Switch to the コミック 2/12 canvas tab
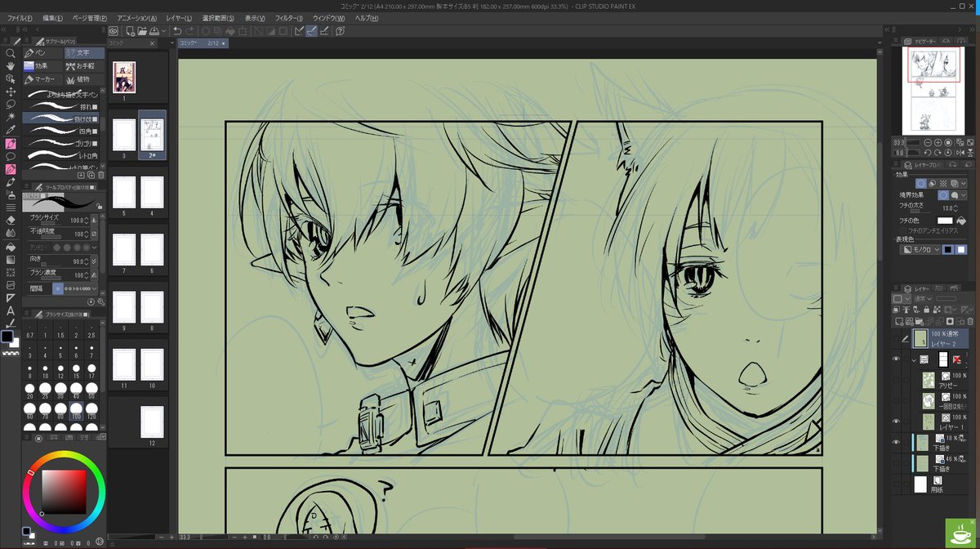This screenshot has width=980, height=549. coord(203,42)
